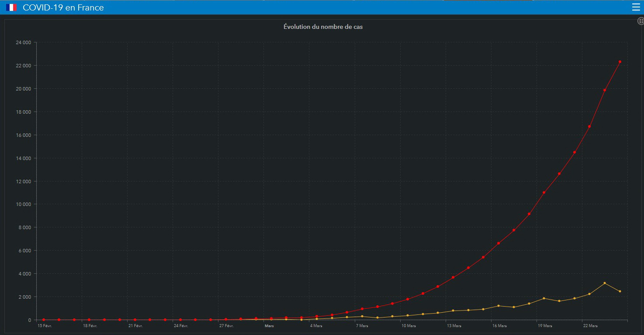Click y-axis label '6 000'
Viewport: 644px width, 335px height.
[x=24, y=251]
